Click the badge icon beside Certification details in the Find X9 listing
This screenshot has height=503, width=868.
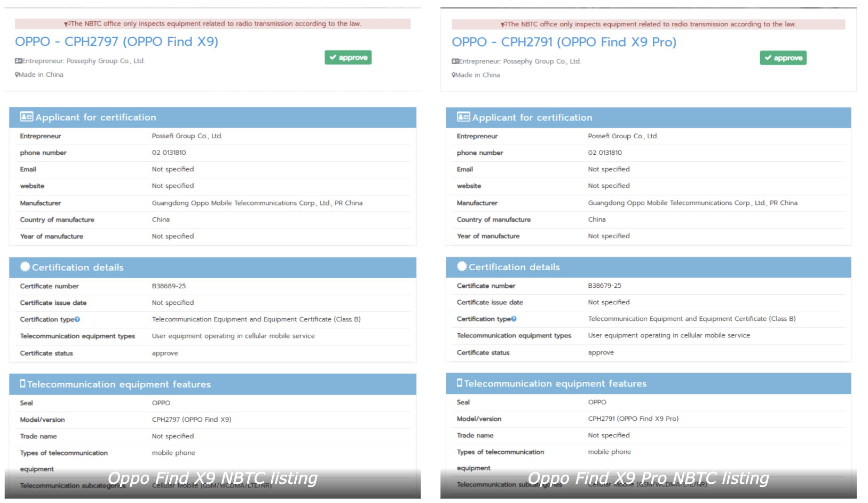(x=25, y=266)
